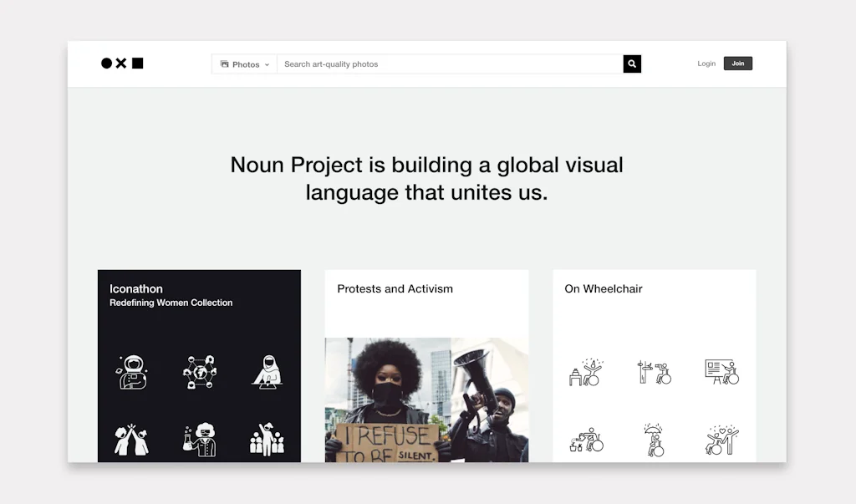
Task: Click the wheelchair user at desk icon
Action: [x=587, y=373]
